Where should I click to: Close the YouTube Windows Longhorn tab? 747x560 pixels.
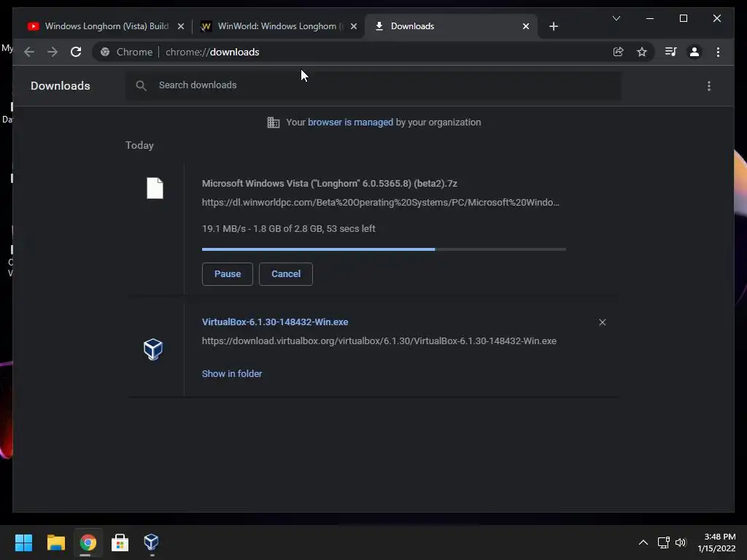tap(181, 26)
